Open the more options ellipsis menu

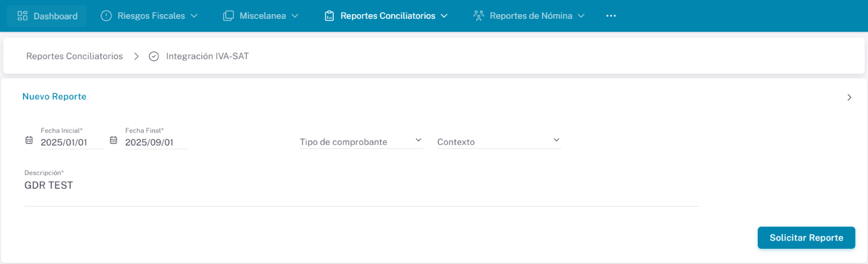(611, 16)
